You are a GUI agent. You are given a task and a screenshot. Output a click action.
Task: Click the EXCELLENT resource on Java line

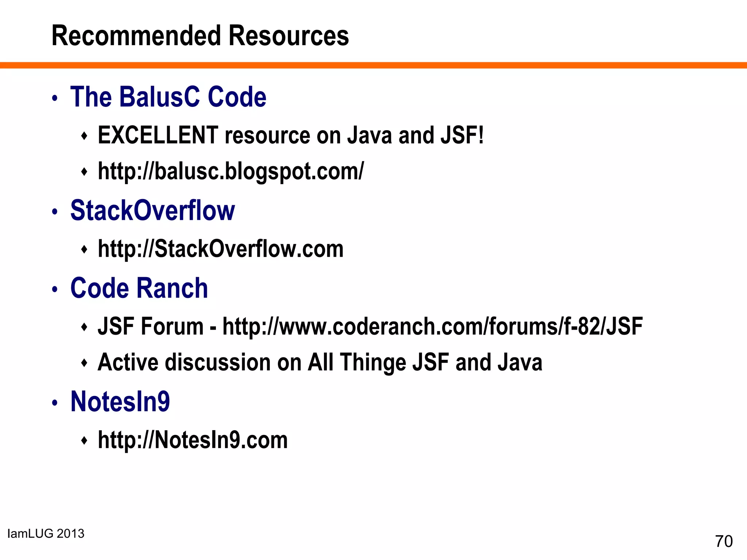point(291,135)
